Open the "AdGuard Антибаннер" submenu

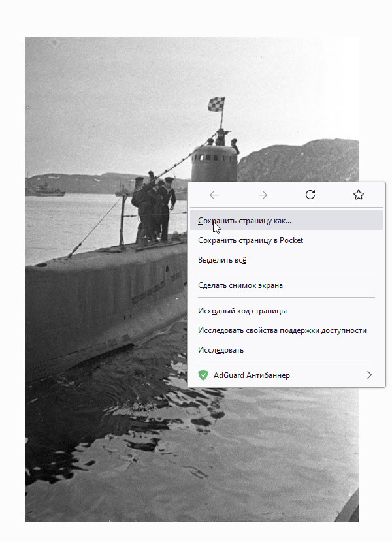coord(286,375)
